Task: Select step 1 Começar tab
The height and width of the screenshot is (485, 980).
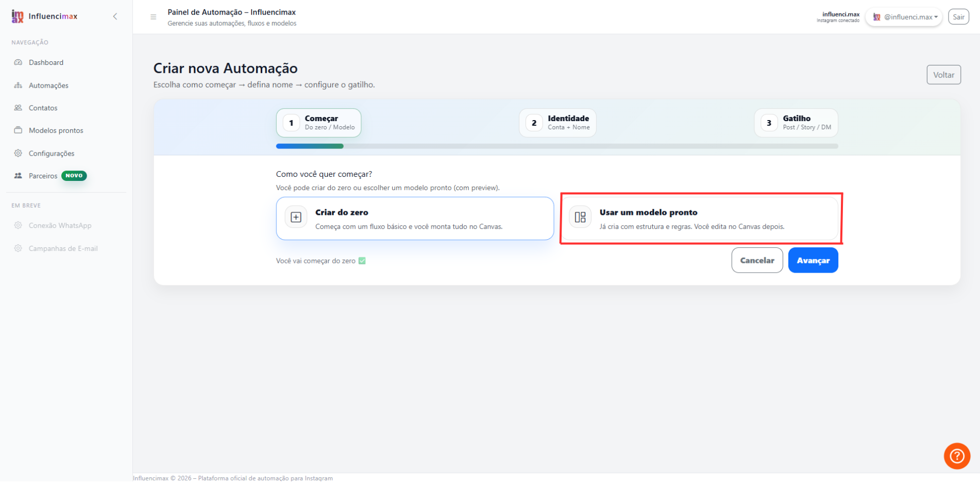Action: click(x=318, y=123)
